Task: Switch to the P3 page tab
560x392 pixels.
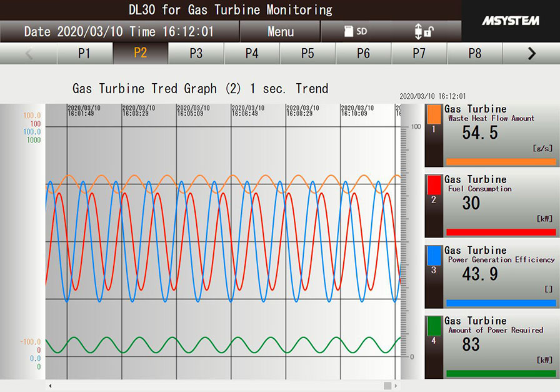Action: [196, 54]
